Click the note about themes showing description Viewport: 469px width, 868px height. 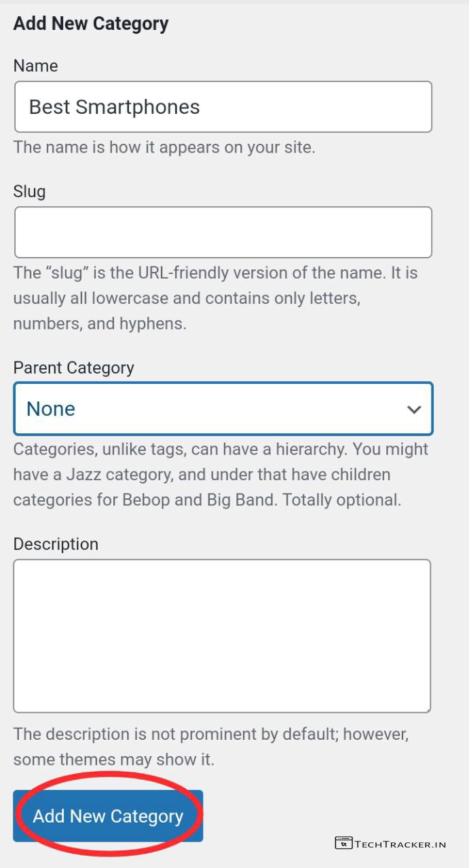tap(211, 747)
